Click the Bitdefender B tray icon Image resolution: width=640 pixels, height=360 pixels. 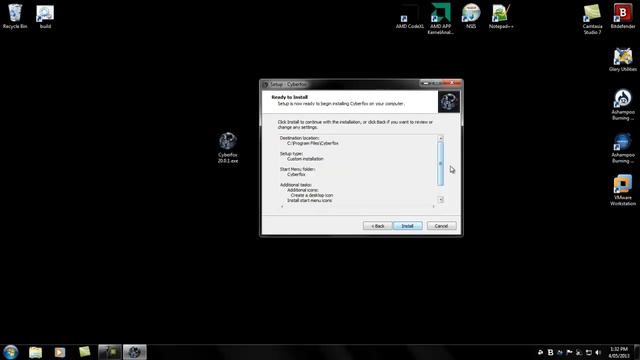tap(550, 352)
